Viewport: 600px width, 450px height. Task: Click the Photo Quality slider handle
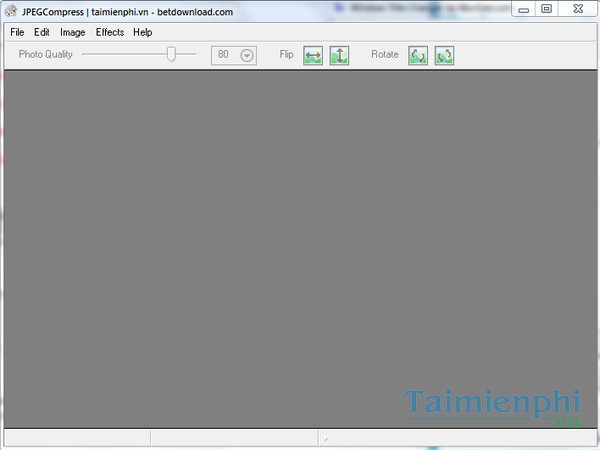[171, 54]
